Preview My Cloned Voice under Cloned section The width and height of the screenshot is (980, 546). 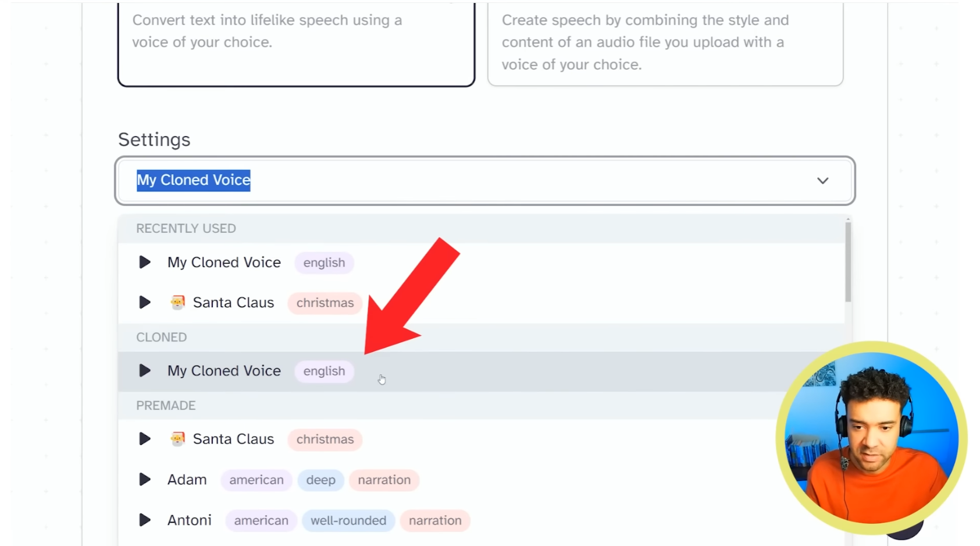(x=144, y=371)
